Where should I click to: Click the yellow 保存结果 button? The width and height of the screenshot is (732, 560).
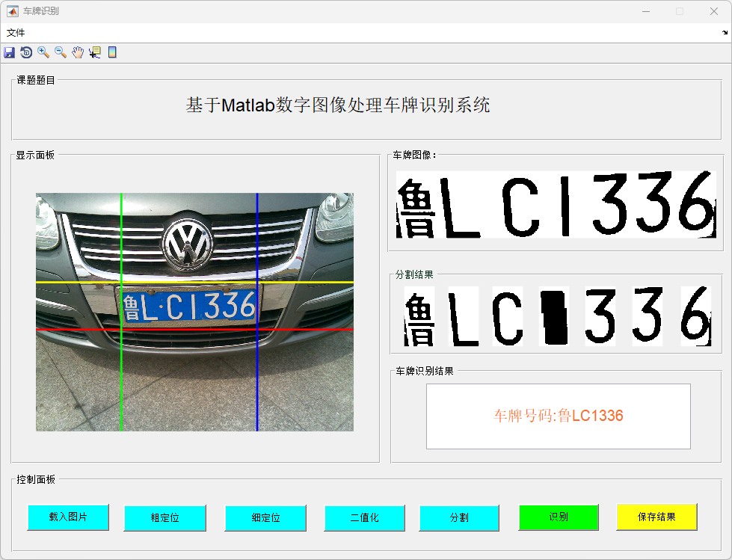(656, 517)
